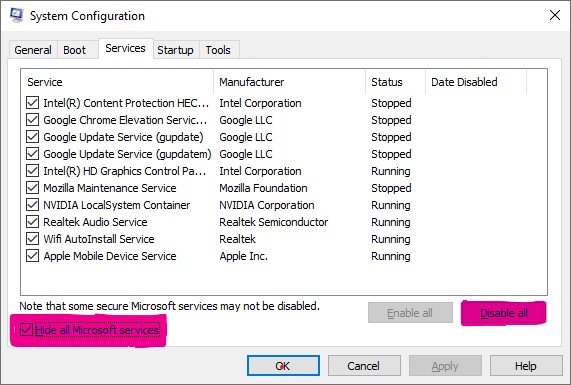Toggle Apple Mobile Device Service checkbox
Screen dimensions: 571x385
[32, 256]
